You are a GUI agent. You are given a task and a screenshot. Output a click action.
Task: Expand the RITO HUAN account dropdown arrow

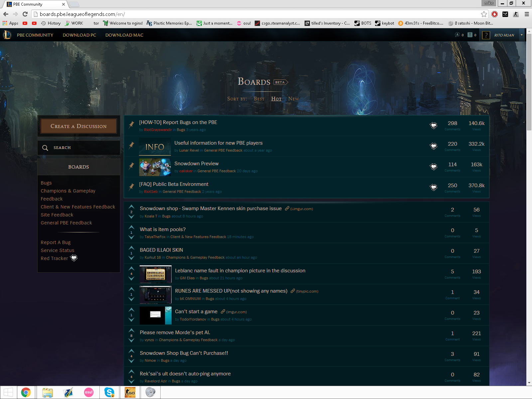click(x=521, y=35)
